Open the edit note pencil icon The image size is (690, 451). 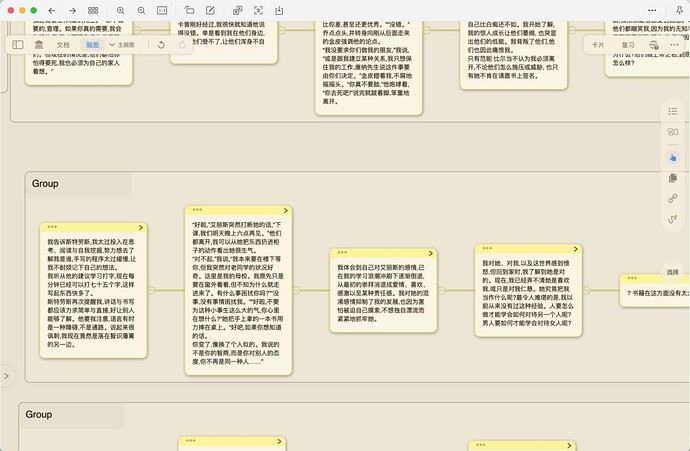point(210,11)
